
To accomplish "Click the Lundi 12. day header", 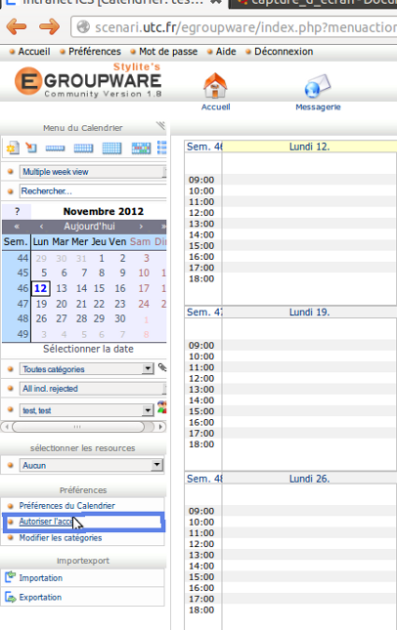I will 309,146.
